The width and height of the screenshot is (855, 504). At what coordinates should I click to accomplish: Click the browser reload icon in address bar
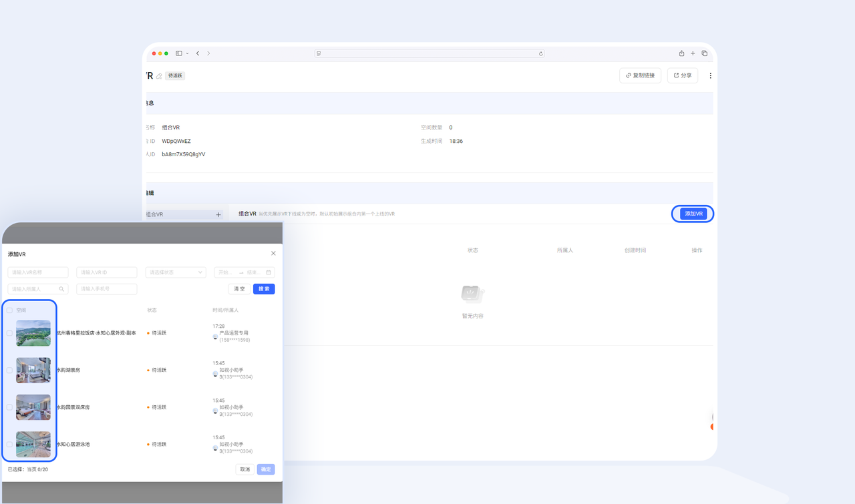(541, 53)
